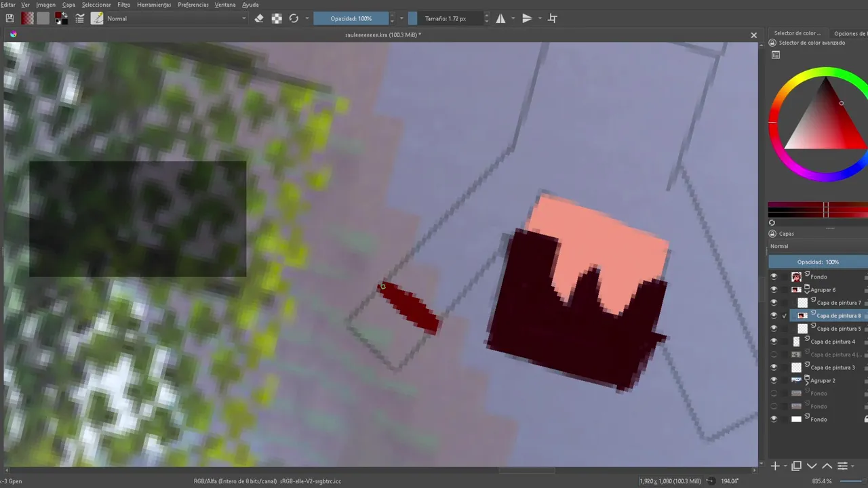Open the Imagen menu
Image resolution: width=868 pixels, height=488 pixels.
tap(46, 5)
